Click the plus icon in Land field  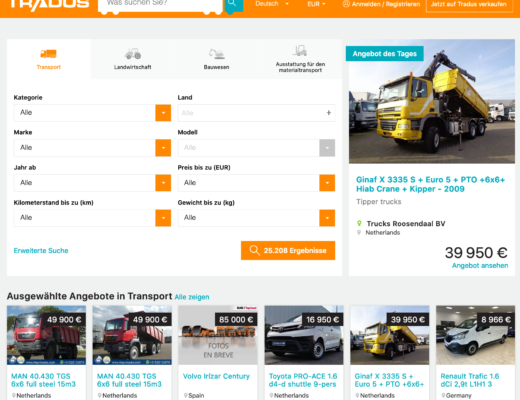point(329,113)
